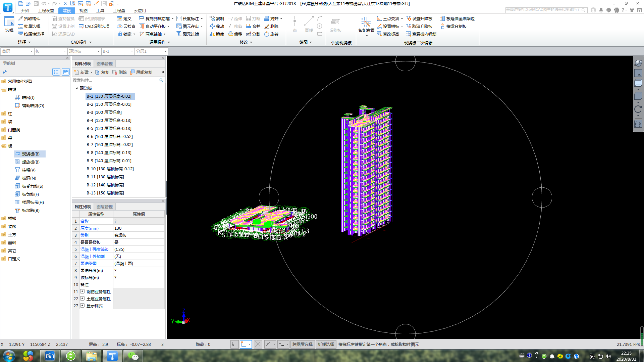Toggle the cross snap status button
Image resolution: width=644 pixels, height=362 pixels.
point(257,344)
